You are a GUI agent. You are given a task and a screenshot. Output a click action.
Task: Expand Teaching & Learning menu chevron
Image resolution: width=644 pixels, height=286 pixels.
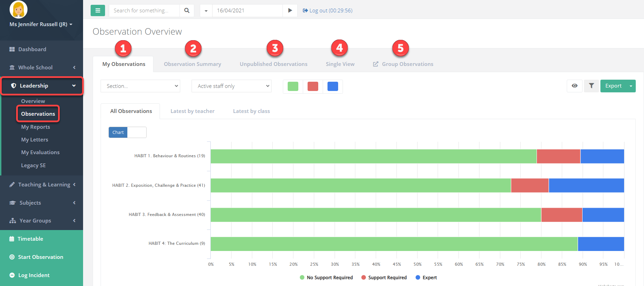tap(74, 185)
